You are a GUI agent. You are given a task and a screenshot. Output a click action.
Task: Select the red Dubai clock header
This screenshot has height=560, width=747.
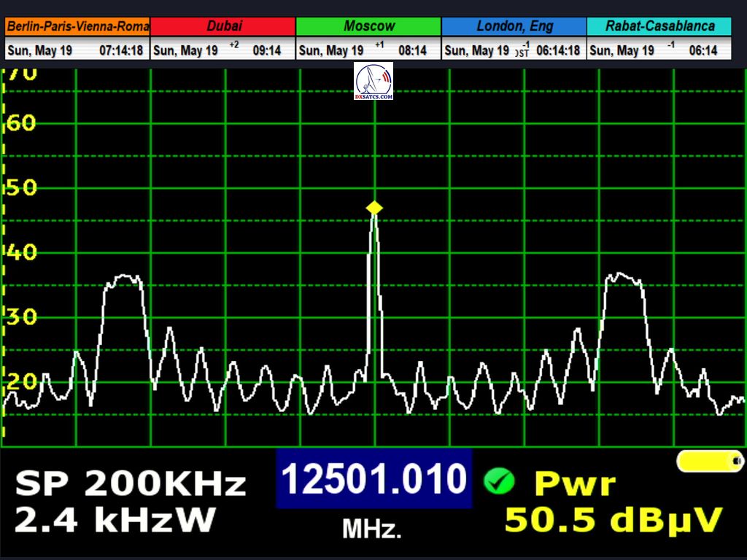coord(223,26)
